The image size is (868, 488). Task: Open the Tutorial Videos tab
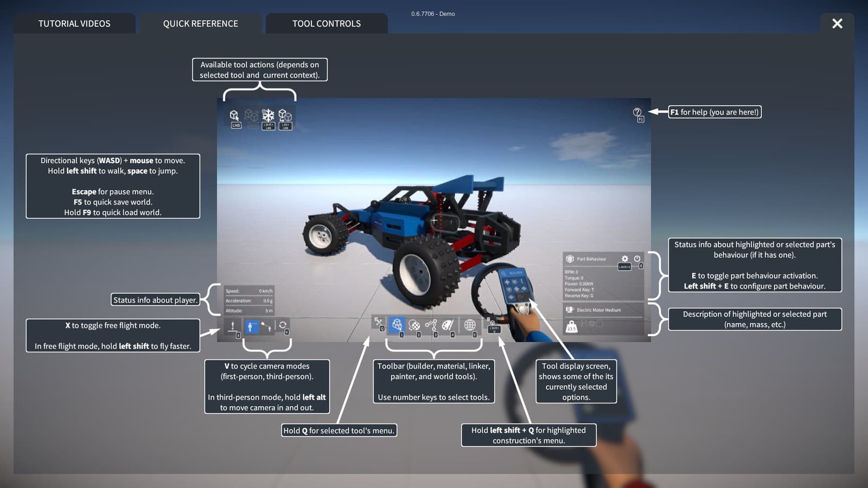pyautogui.click(x=74, y=23)
